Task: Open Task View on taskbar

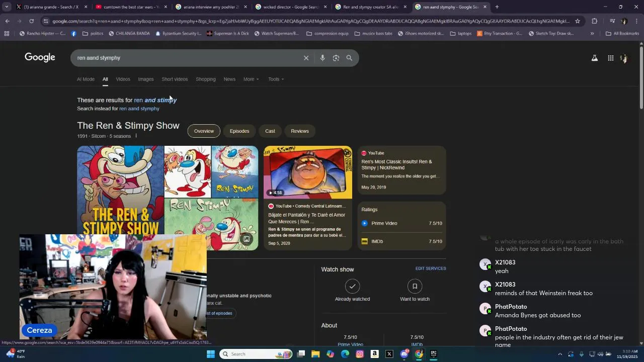Action: (301, 354)
